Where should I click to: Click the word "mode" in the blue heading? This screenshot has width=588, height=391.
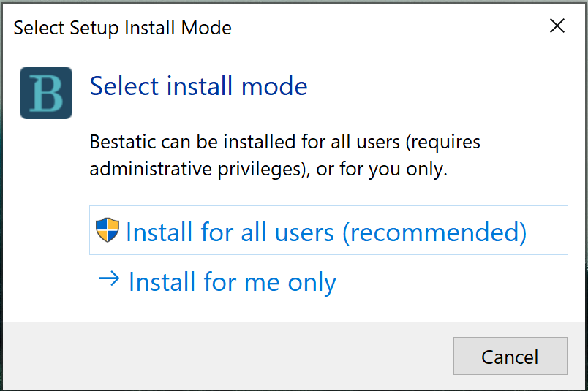[x=274, y=86]
